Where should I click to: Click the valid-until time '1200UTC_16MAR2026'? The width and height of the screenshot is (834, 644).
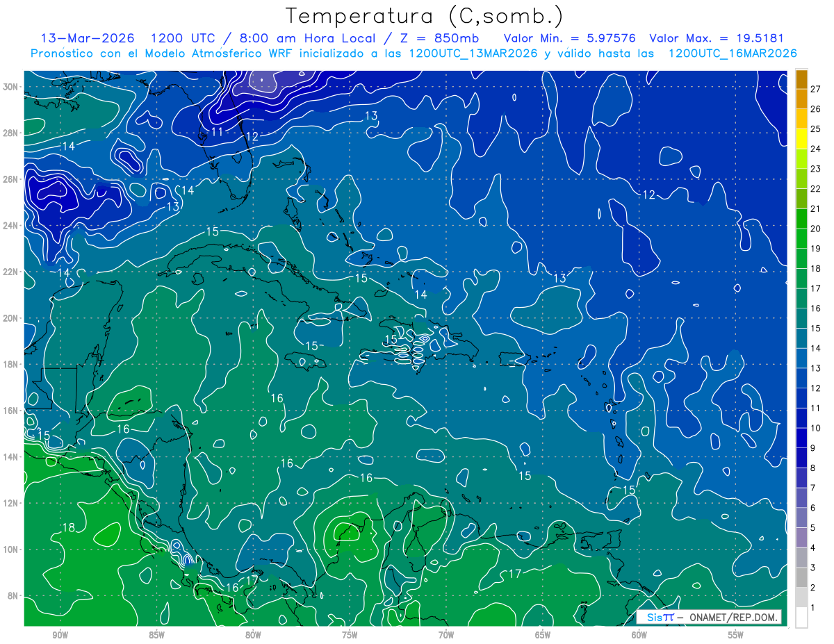point(732,53)
